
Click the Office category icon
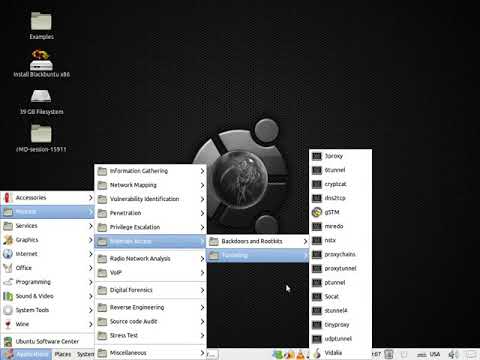pos(8,268)
